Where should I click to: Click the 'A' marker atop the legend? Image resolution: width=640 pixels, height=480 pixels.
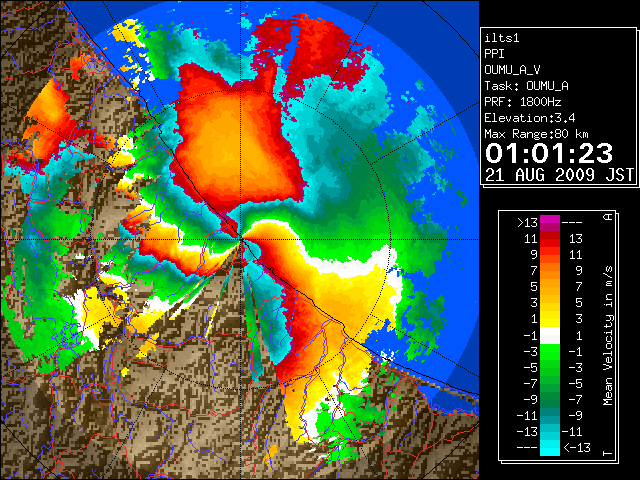(608, 217)
